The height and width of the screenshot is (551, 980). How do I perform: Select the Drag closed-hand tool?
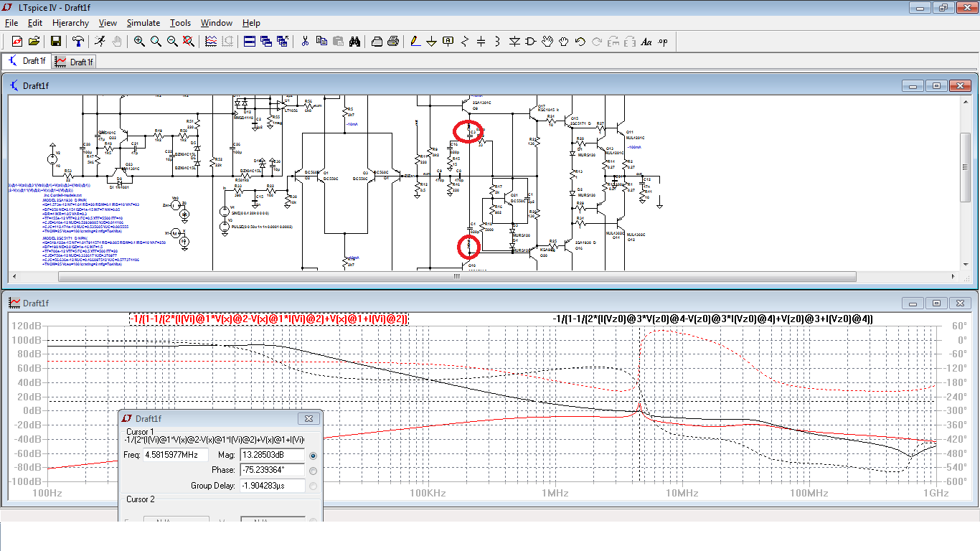564,42
